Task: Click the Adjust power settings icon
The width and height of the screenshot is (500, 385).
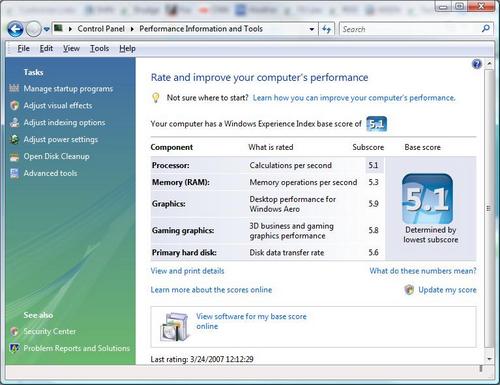Action: click(14, 139)
